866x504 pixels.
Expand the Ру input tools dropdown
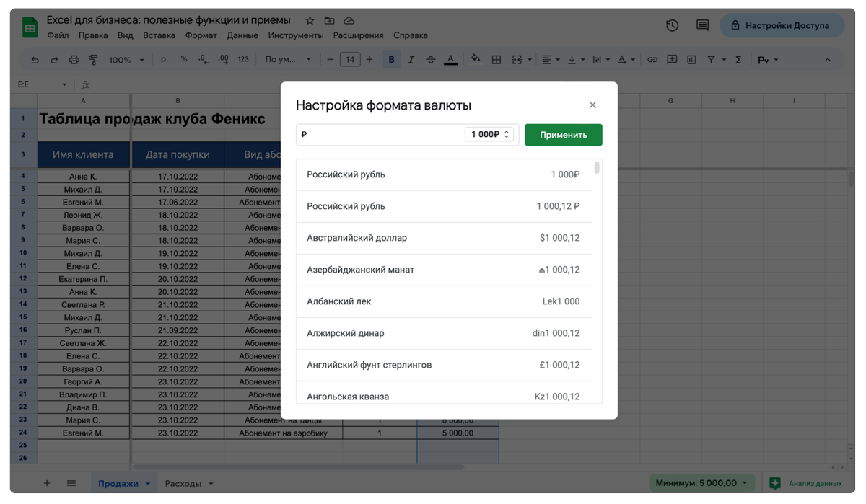[768, 60]
